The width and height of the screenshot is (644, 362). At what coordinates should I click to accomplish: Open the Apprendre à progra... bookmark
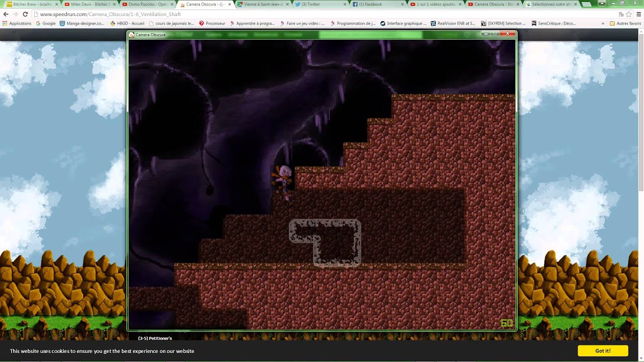(x=252, y=23)
